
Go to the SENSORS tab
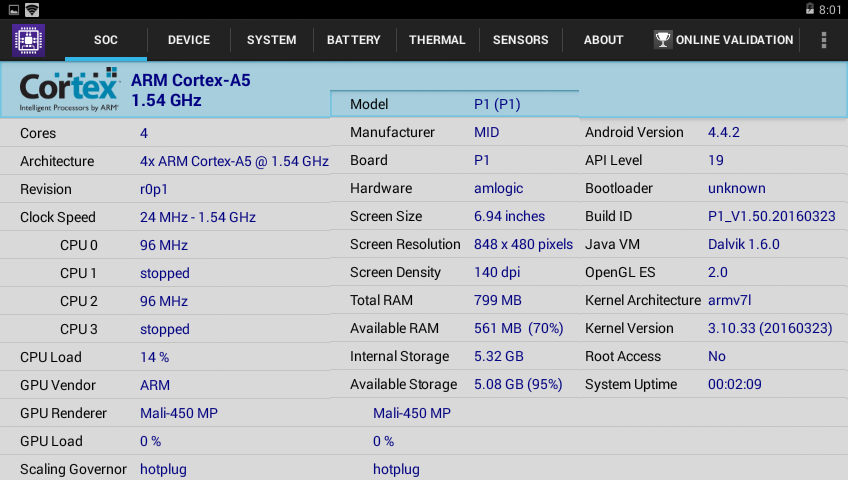point(520,40)
